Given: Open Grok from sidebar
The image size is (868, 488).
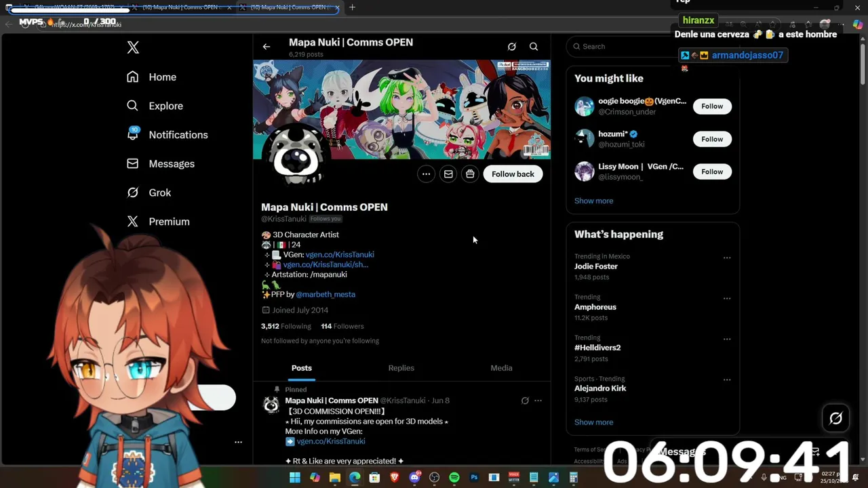Looking at the screenshot, I should [149, 192].
